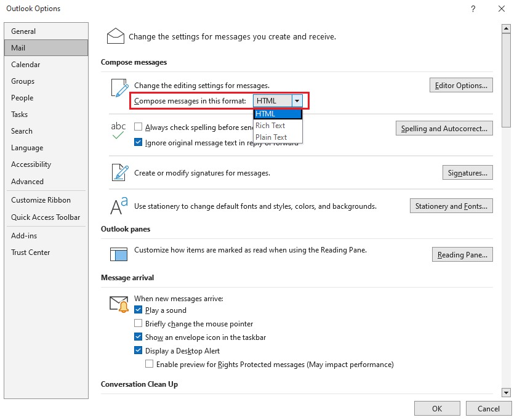Click the Signatures button
The height and width of the screenshot is (420, 517).
coord(467,173)
